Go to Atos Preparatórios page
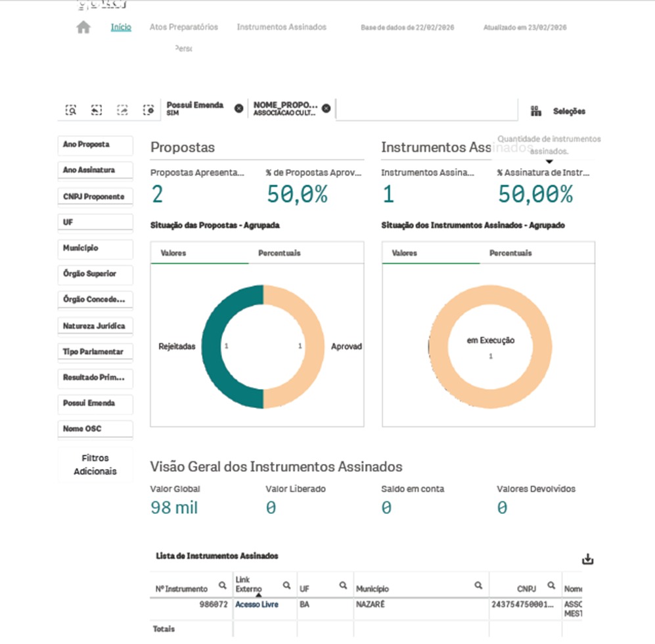Image resolution: width=655 pixels, height=644 pixels. pyautogui.click(x=184, y=28)
